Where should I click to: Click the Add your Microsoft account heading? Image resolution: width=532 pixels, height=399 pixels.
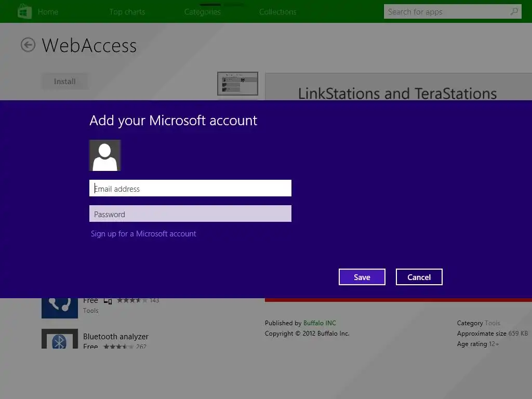[x=174, y=121]
